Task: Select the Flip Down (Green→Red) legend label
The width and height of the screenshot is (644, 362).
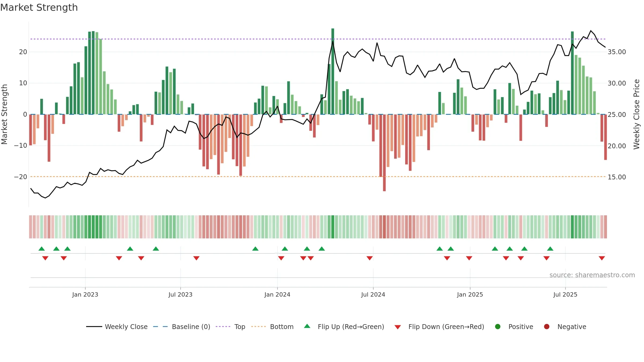Action: tap(446, 327)
